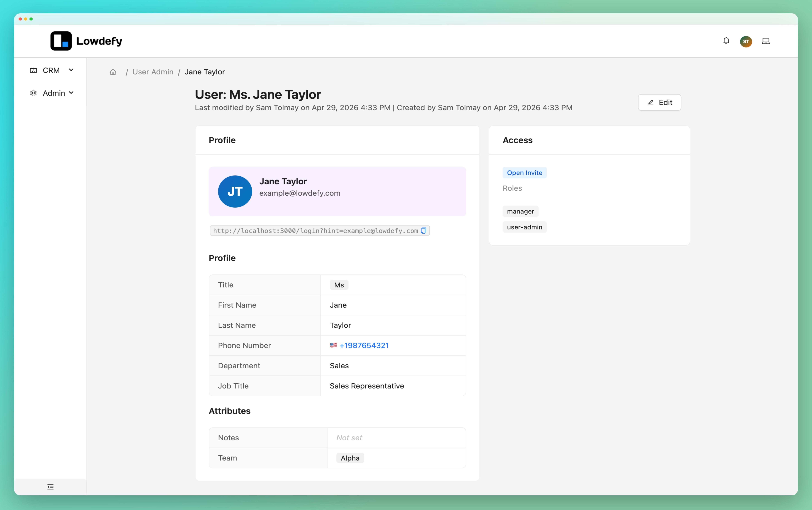Click the laptop icon in header

[x=766, y=41]
